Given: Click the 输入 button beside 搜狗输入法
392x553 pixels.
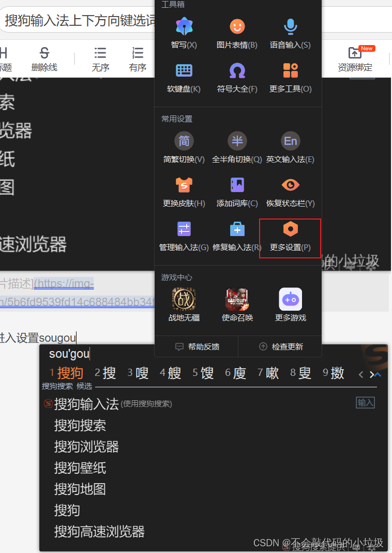Looking at the screenshot, I should [365, 403].
